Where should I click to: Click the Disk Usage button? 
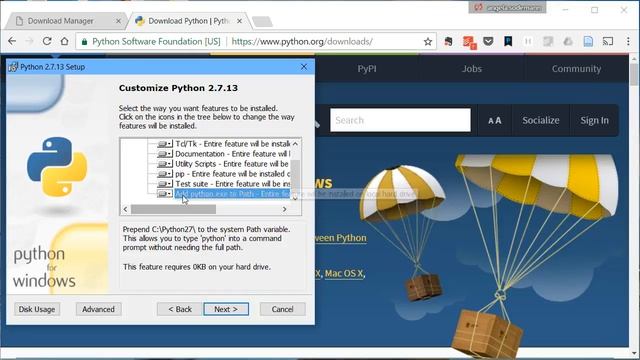[37, 309]
